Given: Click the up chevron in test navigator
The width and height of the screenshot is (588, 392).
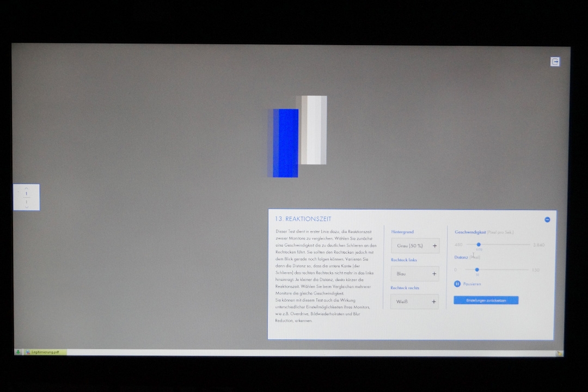Looking at the screenshot, I should [26, 188].
